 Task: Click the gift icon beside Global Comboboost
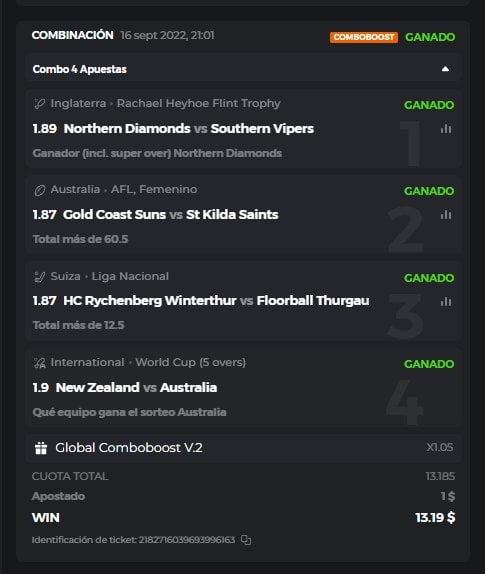click(x=41, y=448)
